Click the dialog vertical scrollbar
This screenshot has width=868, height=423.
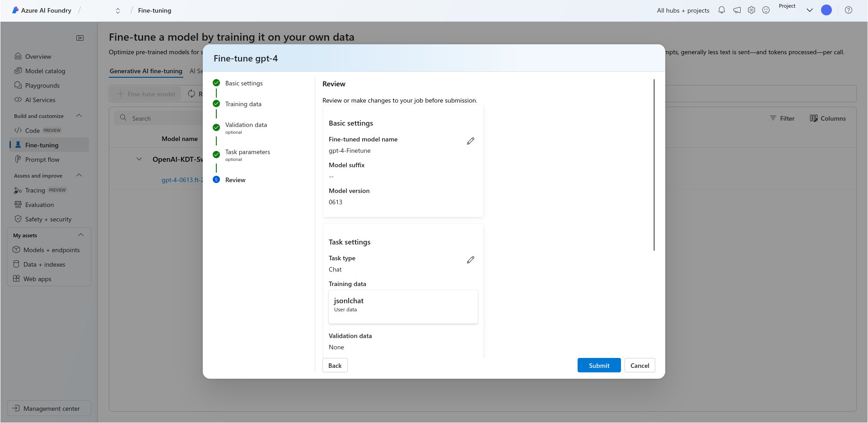point(654,165)
